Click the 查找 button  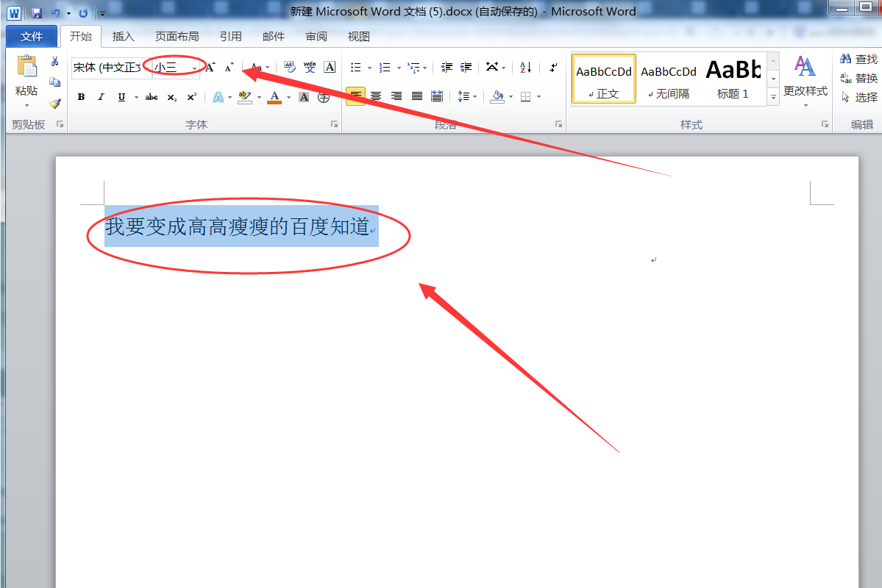pyautogui.click(x=858, y=59)
